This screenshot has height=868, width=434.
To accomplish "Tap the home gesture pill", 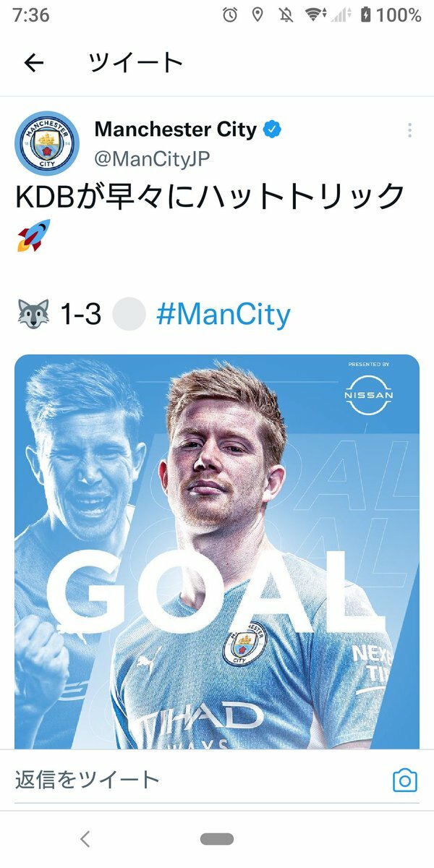I will pos(217,839).
